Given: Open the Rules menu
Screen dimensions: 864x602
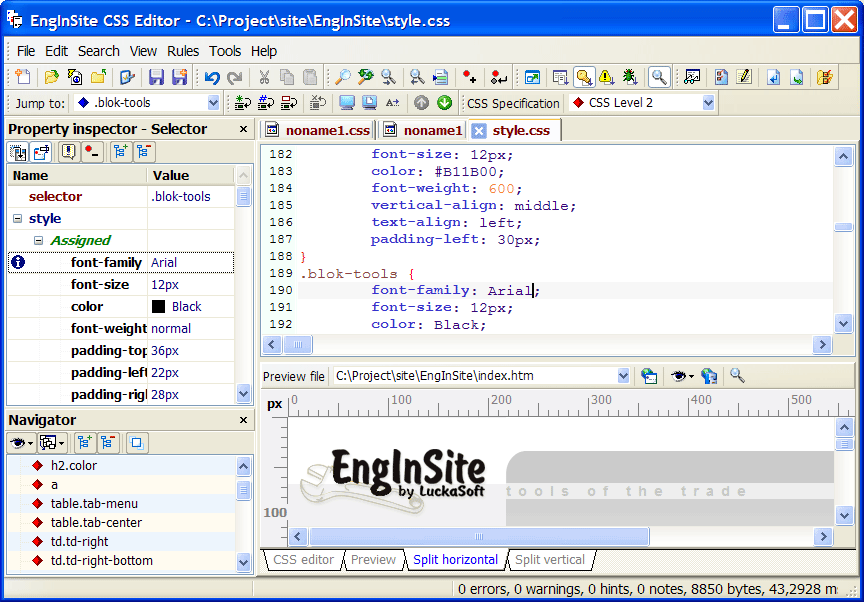Looking at the screenshot, I should 184,51.
